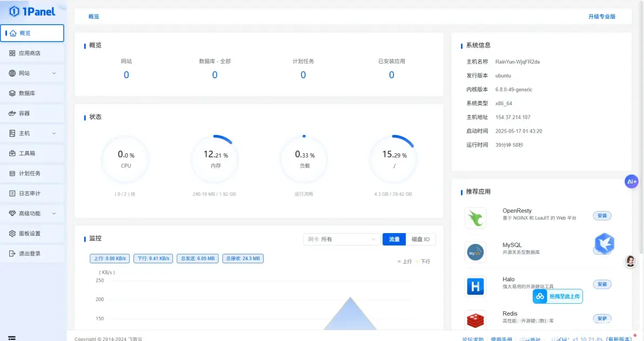Click the 主机 server icon
The height and width of the screenshot is (341, 644).
12,133
